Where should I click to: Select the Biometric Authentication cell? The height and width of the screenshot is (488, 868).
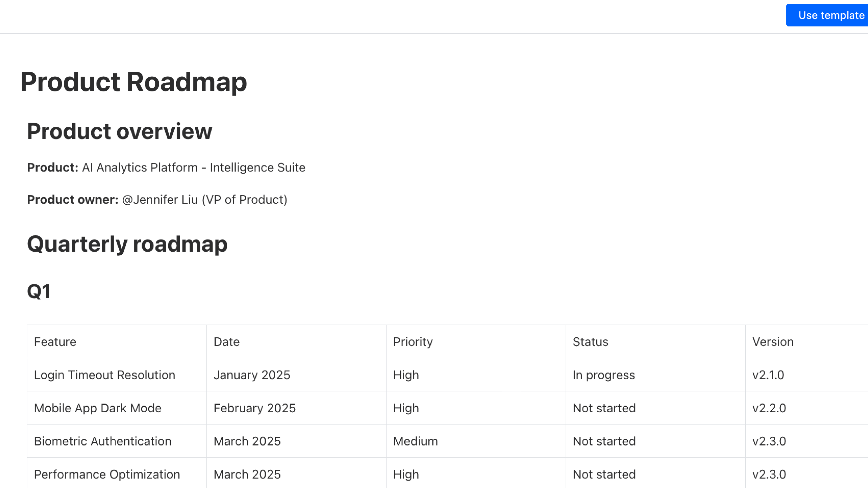click(102, 441)
